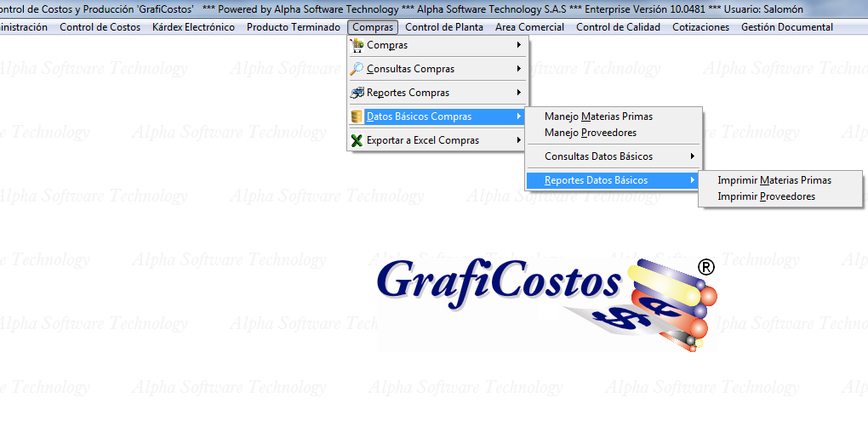The image size is (868, 426).
Task: Open the Gestión Documental menu
Action: [786, 27]
